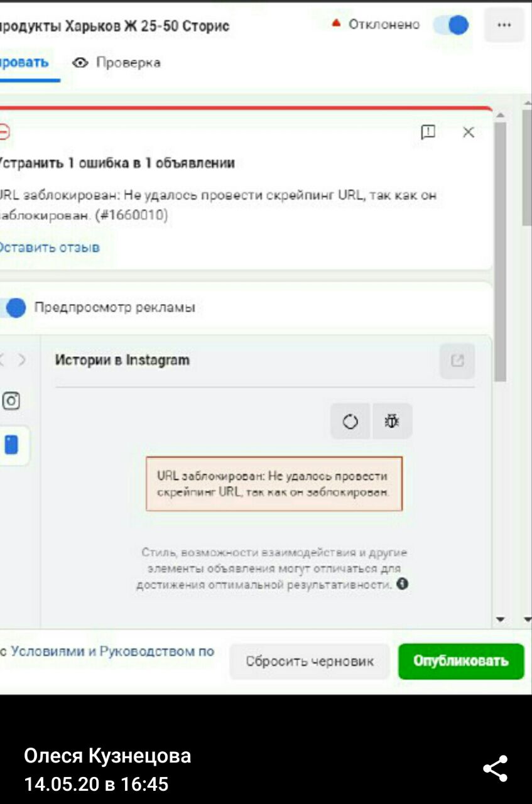Share the image via share icon

(x=495, y=769)
